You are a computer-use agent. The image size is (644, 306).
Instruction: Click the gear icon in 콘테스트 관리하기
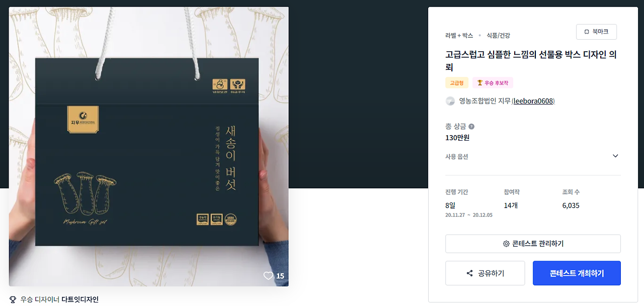click(x=506, y=244)
